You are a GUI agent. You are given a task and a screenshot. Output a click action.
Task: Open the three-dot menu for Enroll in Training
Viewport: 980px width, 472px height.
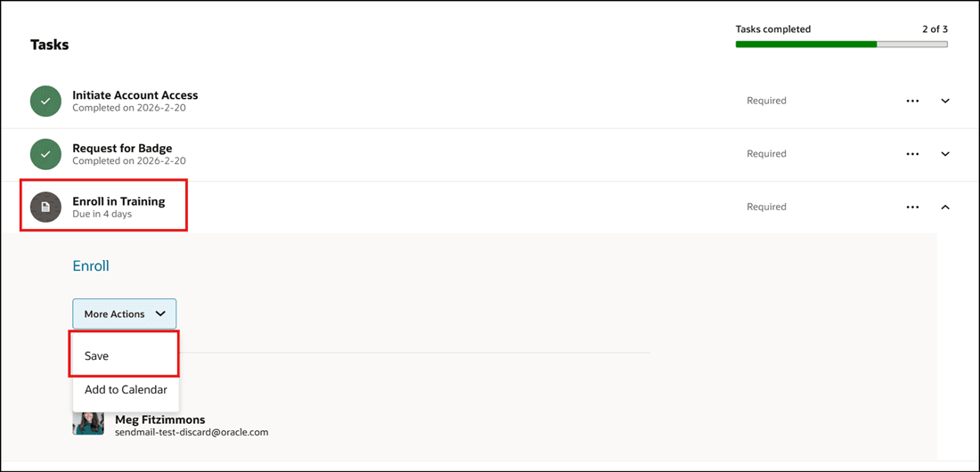pyautogui.click(x=912, y=208)
